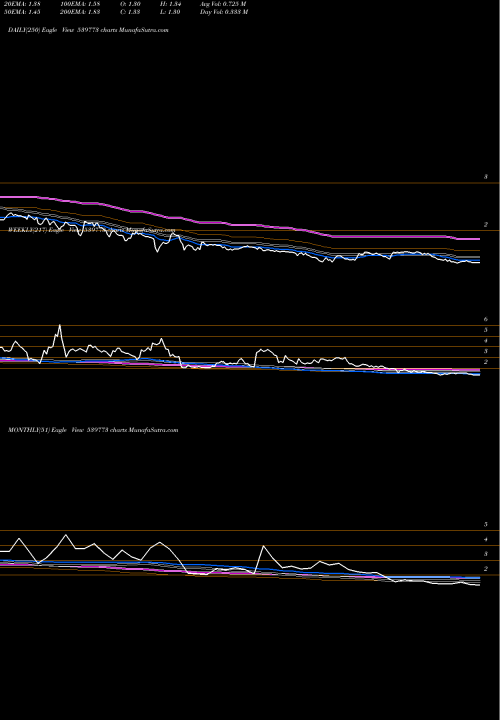
Task: Select the high price 'H:' value
Action: click(x=172, y=4)
